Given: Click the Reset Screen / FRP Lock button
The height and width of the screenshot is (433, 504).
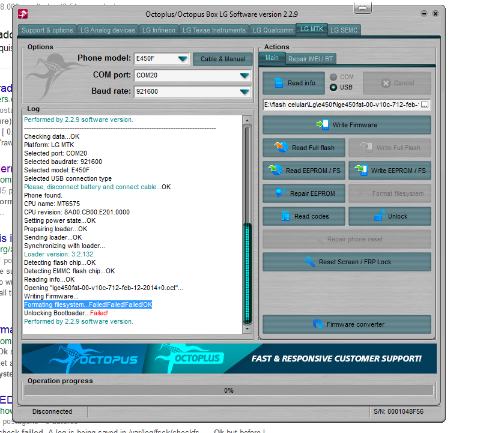Looking at the screenshot, I should click(x=347, y=262).
